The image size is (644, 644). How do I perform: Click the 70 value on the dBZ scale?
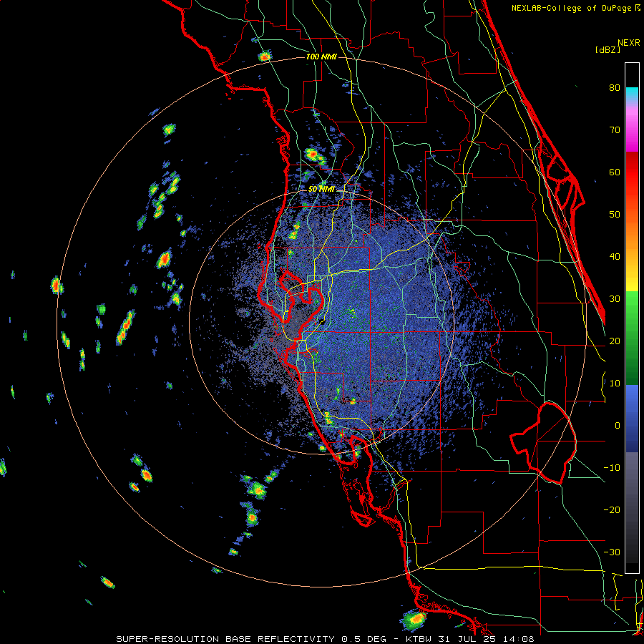pyautogui.click(x=615, y=130)
